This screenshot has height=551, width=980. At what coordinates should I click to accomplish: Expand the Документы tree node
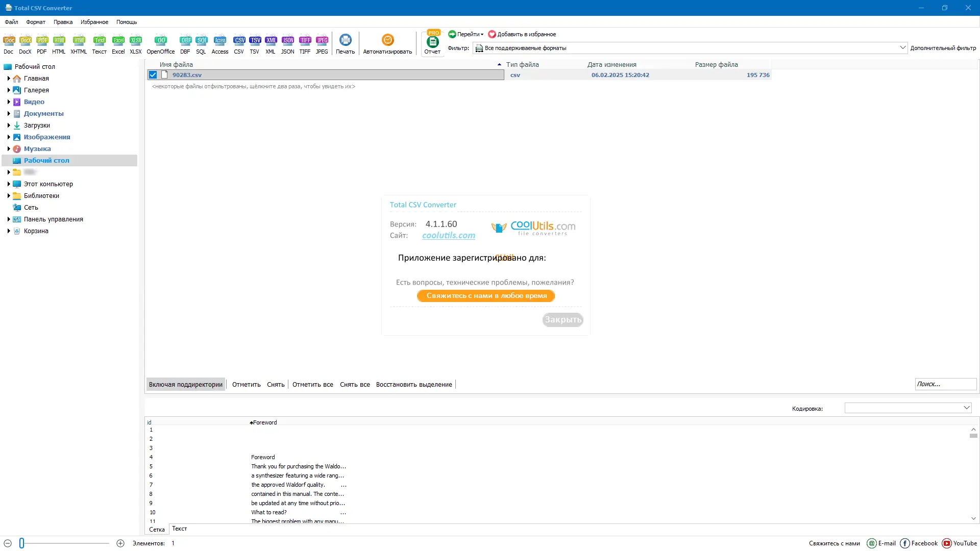9,114
